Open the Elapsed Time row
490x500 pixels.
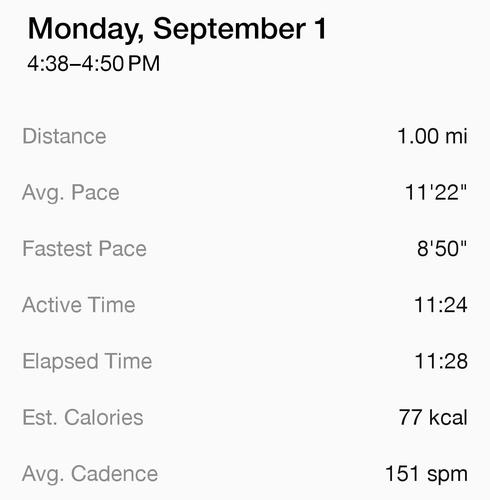245,361
